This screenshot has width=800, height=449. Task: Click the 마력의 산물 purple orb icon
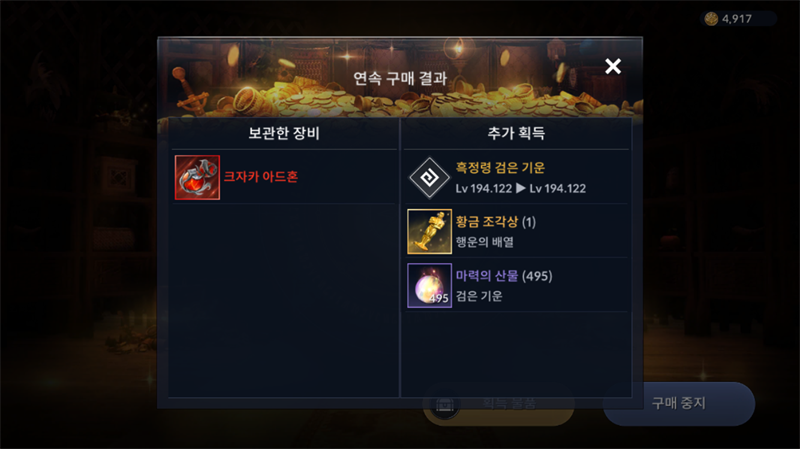tap(430, 286)
